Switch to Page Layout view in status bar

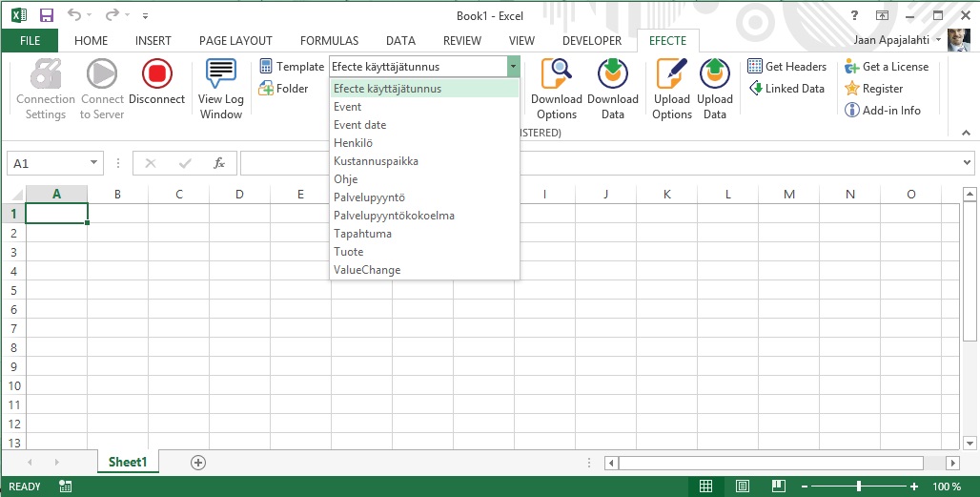point(742,487)
